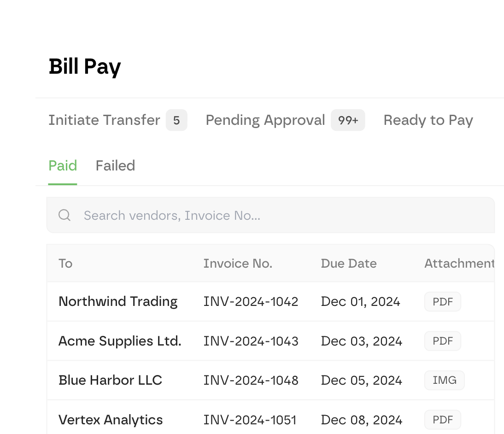Sort the table by Due Date column
The height and width of the screenshot is (434, 504).
(349, 263)
